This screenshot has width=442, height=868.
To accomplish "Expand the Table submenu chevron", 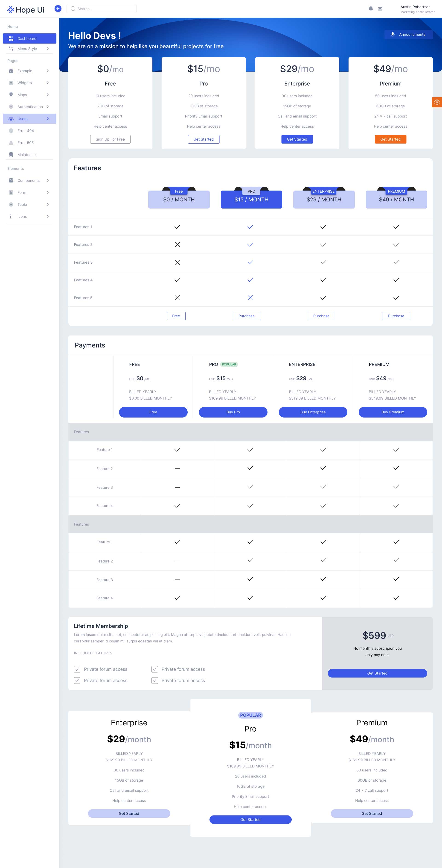I will [x=48, y=205].
